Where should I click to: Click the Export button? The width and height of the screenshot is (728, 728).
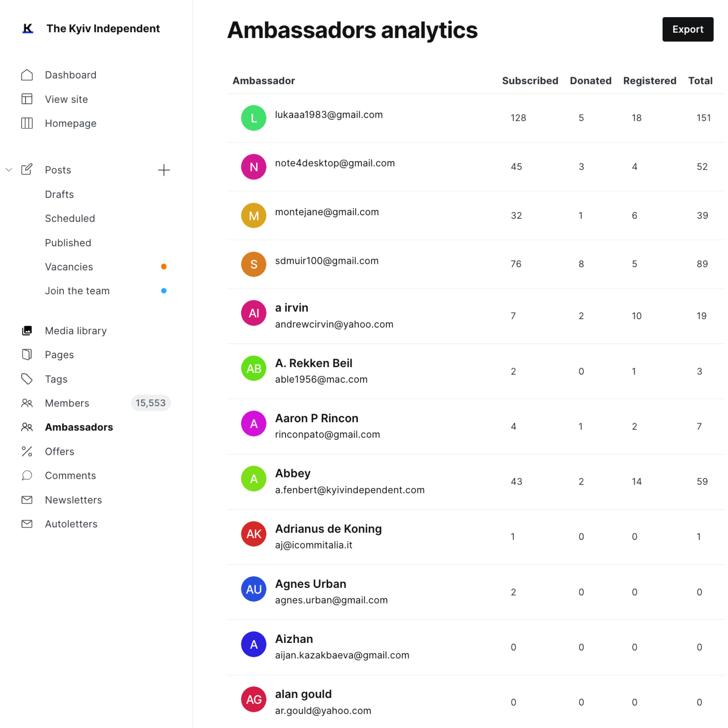(687, 29)
